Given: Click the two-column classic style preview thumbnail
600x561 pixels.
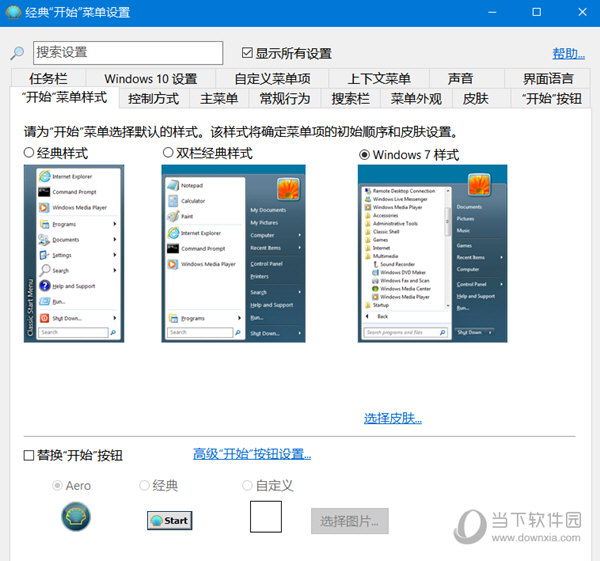Looking at the screenshot, I should pos(233,253).
